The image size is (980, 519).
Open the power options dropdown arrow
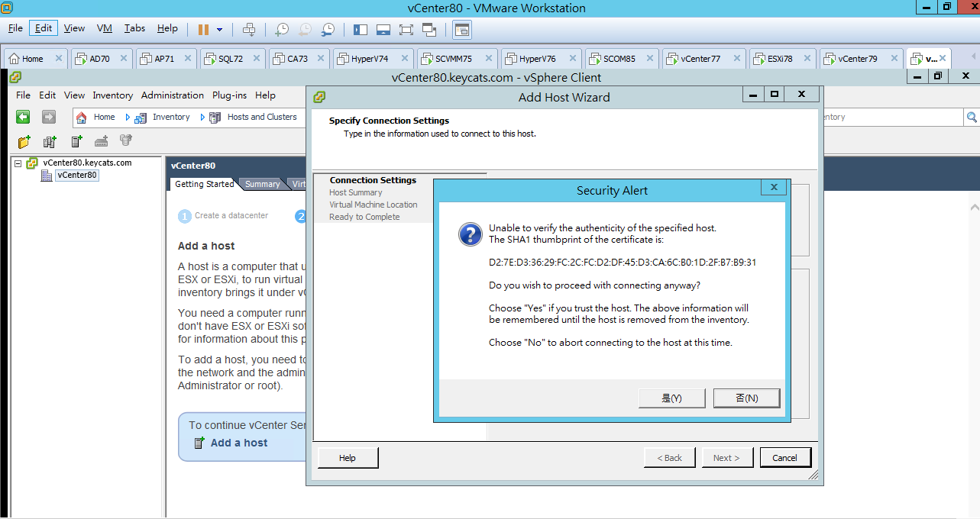click(220, 30)
